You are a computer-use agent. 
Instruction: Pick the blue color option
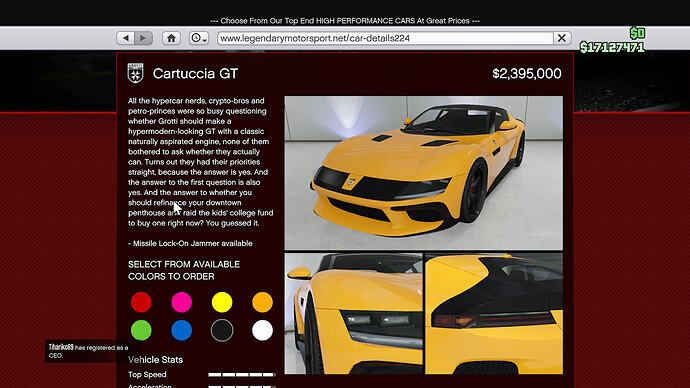[x=181, y=330]
